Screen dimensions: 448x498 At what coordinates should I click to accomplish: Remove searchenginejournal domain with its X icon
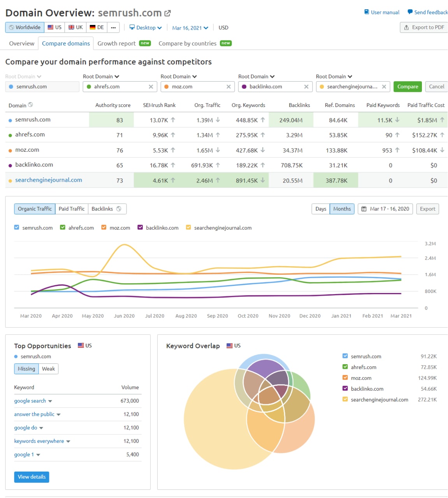[384, 87]
